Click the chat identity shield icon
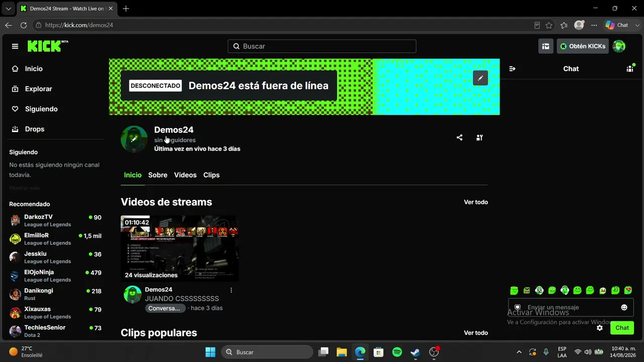The height and width of the screenshot is (362, 644). tap(517, 307)
